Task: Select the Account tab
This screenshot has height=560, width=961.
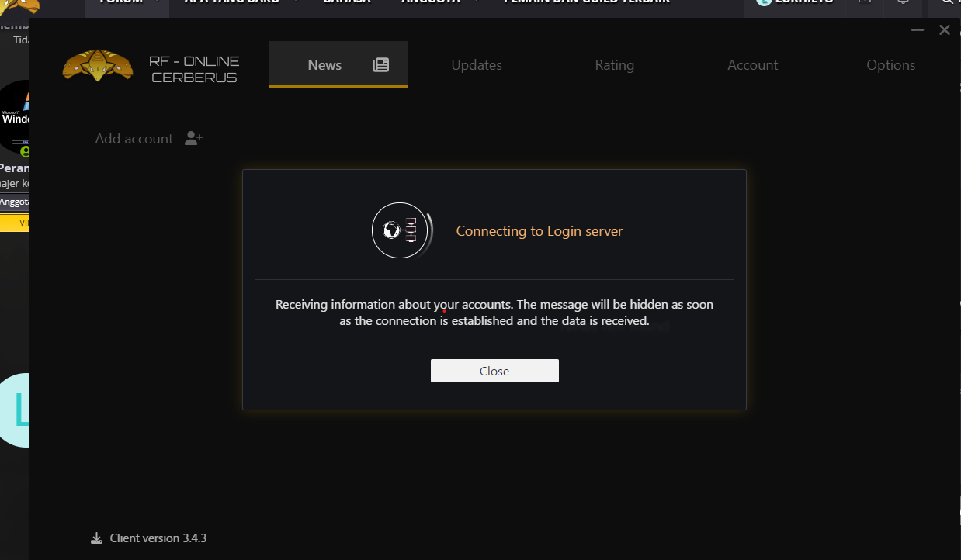Action: click(752, 65)
